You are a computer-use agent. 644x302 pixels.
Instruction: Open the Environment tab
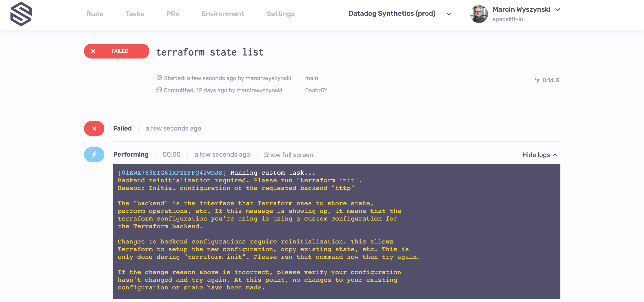[222, 14]
